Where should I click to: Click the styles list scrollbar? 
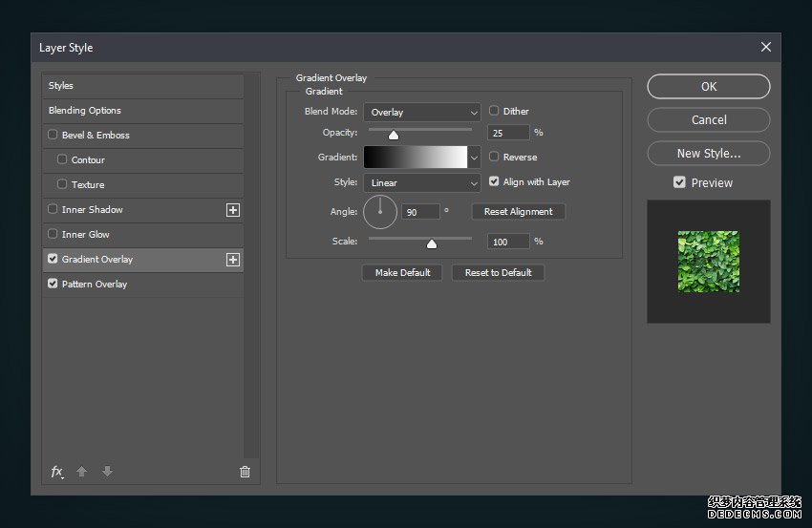click(251, 266)
